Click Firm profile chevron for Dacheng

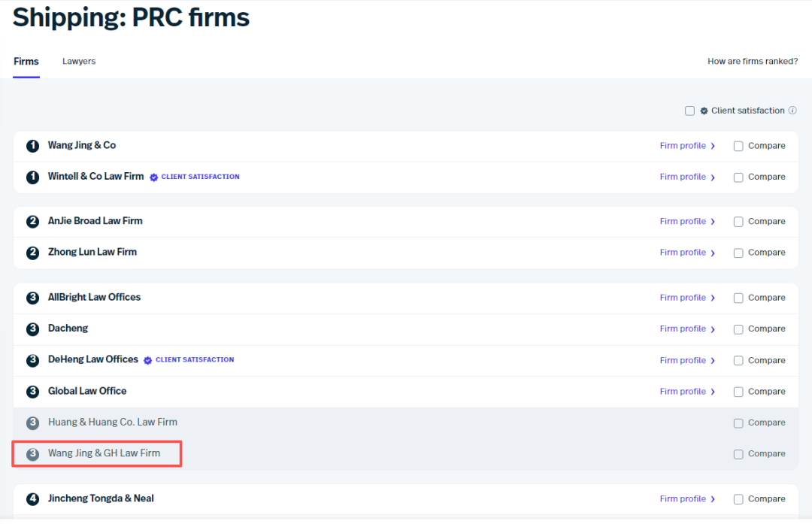[x=713, y=329]
